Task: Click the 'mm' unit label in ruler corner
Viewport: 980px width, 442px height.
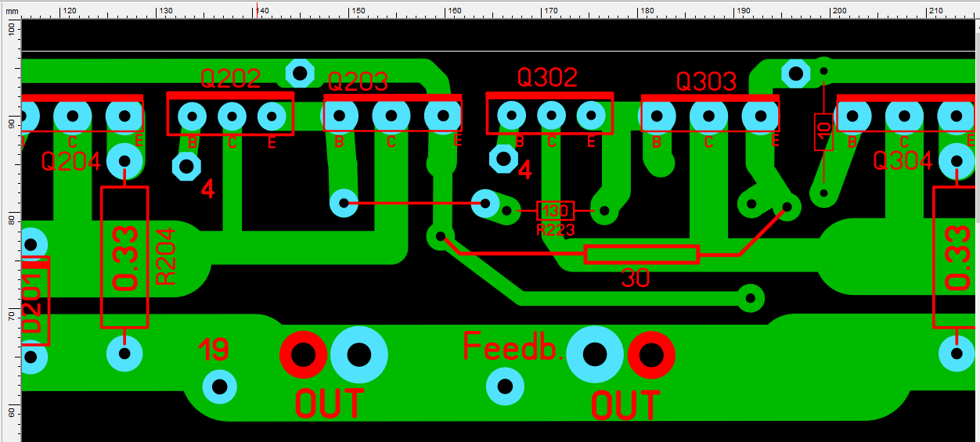Action: pos(10,11)
